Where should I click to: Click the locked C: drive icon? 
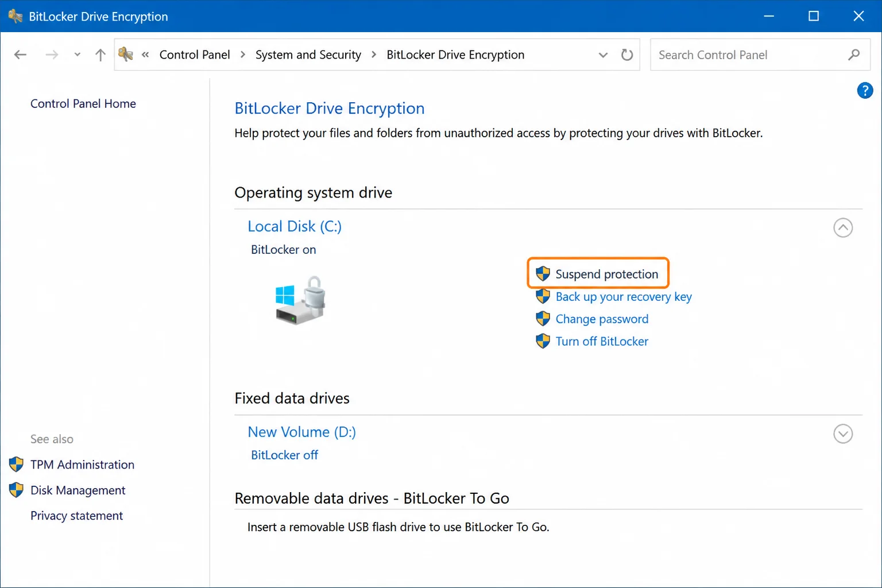(301, 300)
